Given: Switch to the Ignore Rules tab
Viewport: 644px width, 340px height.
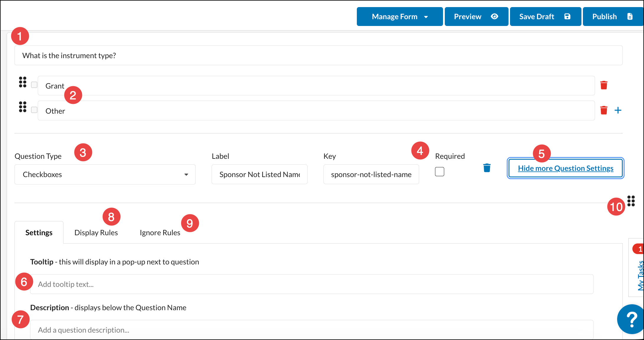Looking at the screenshot, I should click(x=160, y=233).
